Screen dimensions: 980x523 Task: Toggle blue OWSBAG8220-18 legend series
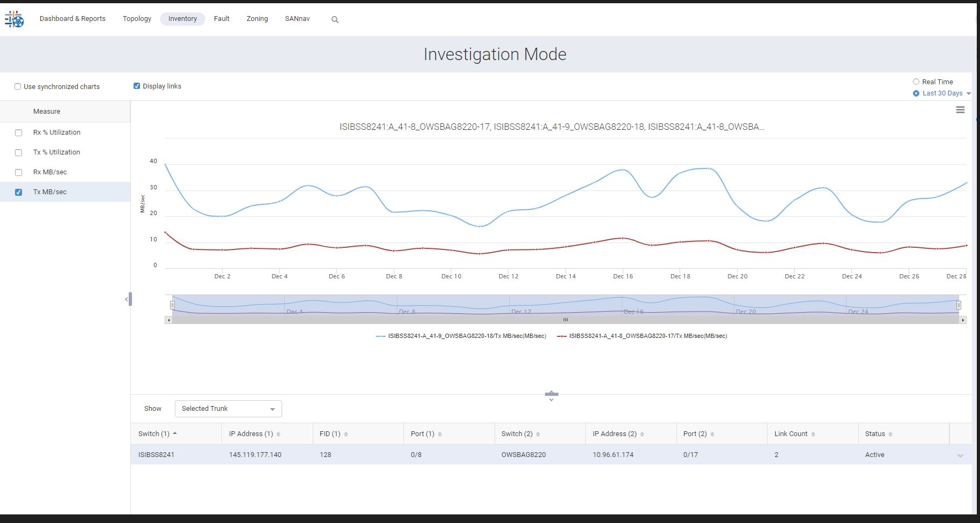point(461,336)
